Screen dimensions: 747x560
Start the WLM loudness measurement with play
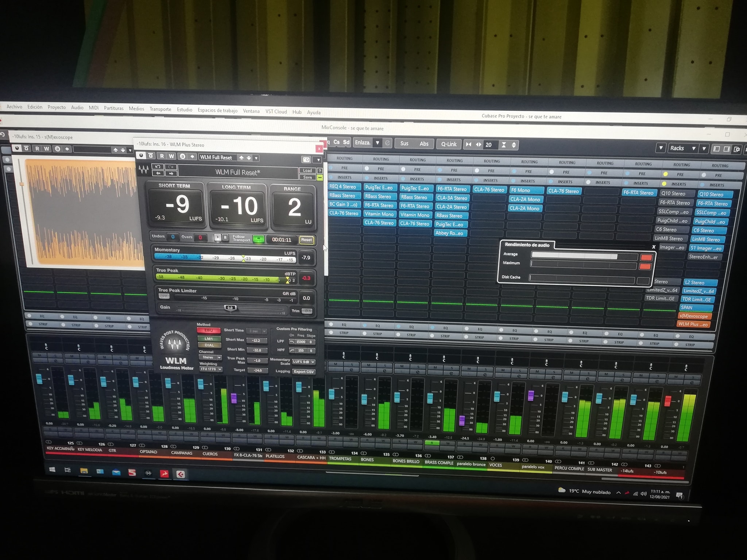point(217,237)
